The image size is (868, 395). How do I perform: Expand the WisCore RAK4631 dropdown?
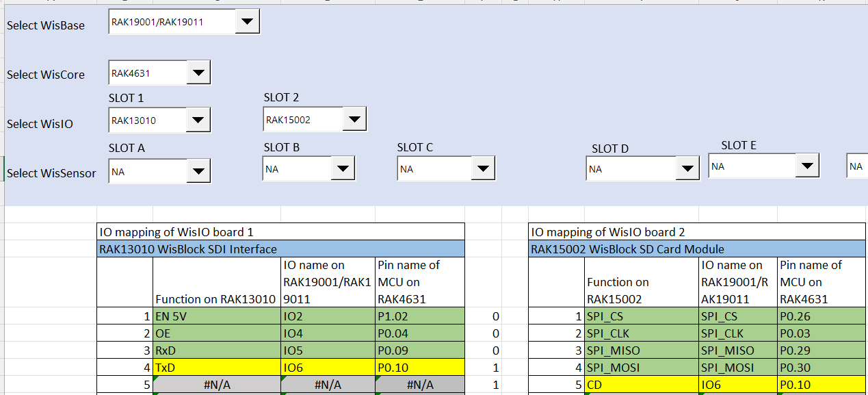198,72
